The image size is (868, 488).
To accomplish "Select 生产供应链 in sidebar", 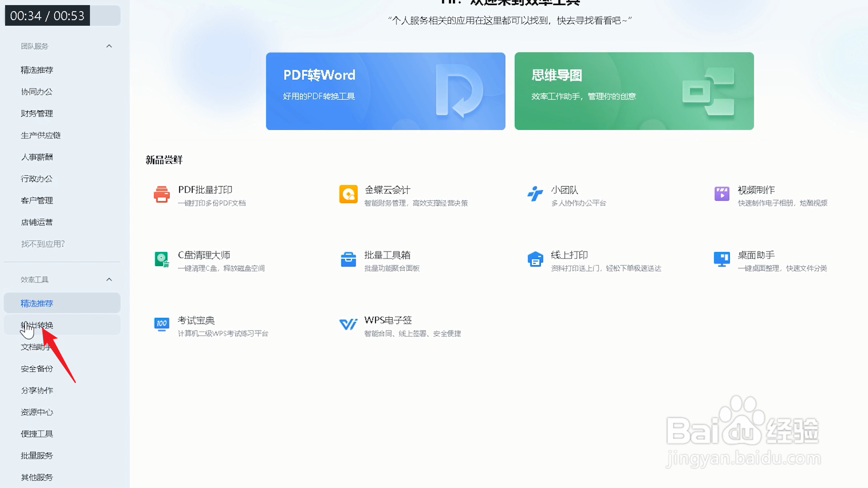I will (40, 135).
